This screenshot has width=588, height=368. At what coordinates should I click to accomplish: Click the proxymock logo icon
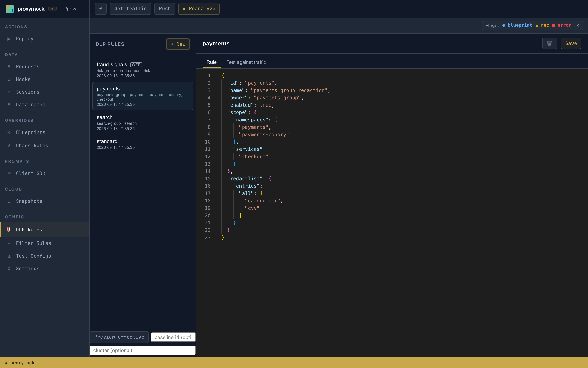[x=10, y=9]
